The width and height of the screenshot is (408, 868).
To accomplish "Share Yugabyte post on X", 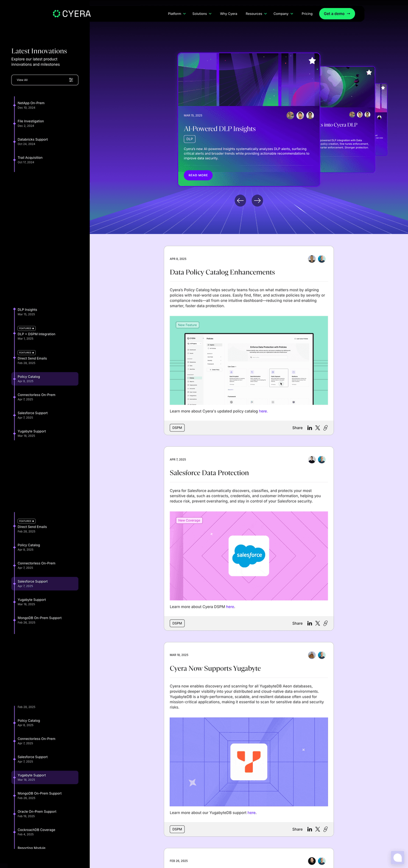I will [x=318, y=829].
